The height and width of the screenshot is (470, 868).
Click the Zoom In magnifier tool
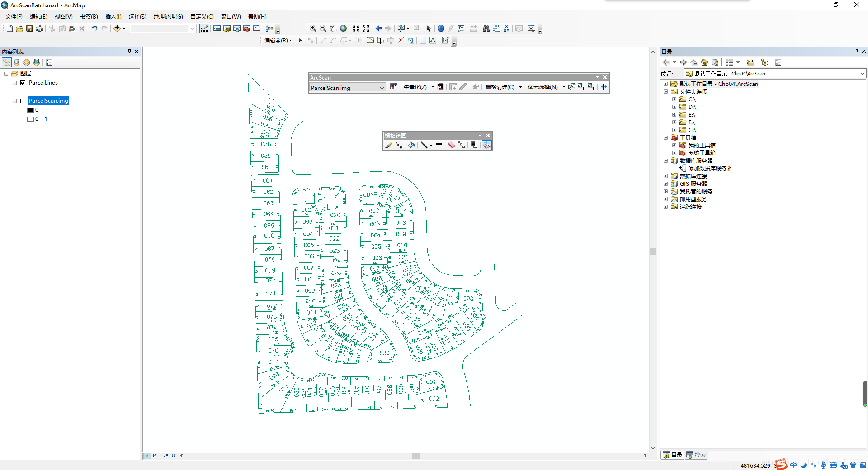point(313,28)
